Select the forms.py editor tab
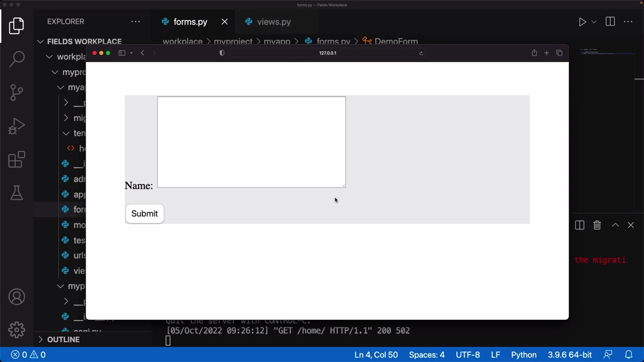Screen dimensions: 644x362 pyautogui.click(x=190, y=22)
